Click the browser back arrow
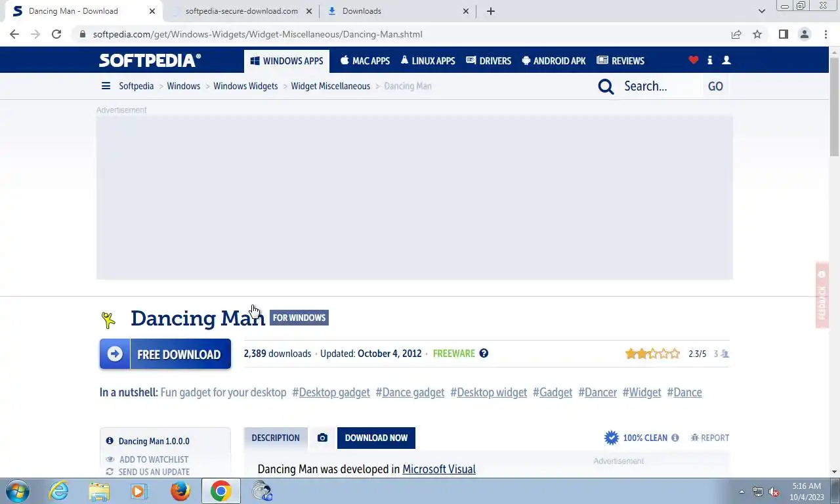 click(14, 34)
